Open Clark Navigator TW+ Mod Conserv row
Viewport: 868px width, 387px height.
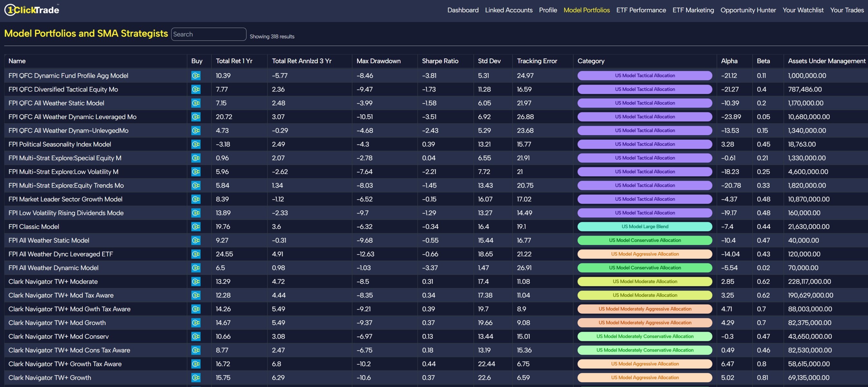59,336
